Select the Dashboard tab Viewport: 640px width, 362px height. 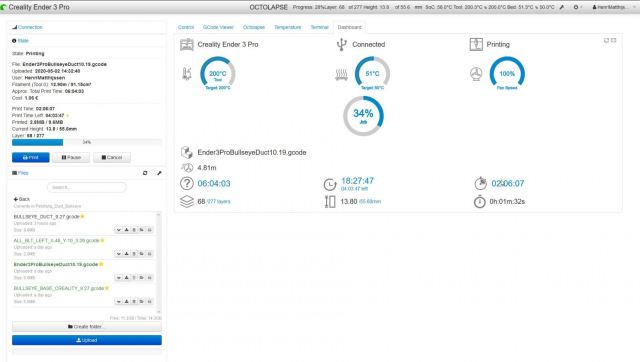[349, 27]
